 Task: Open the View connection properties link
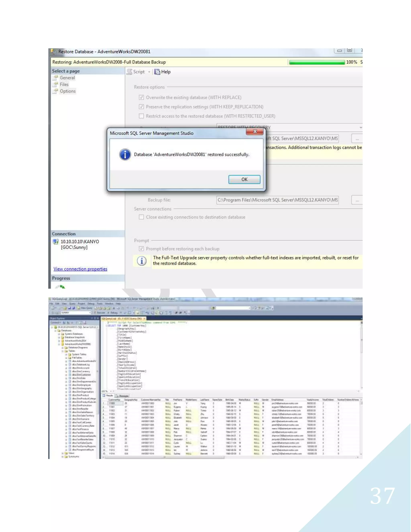pyautogui.click(x=80, y=269)
